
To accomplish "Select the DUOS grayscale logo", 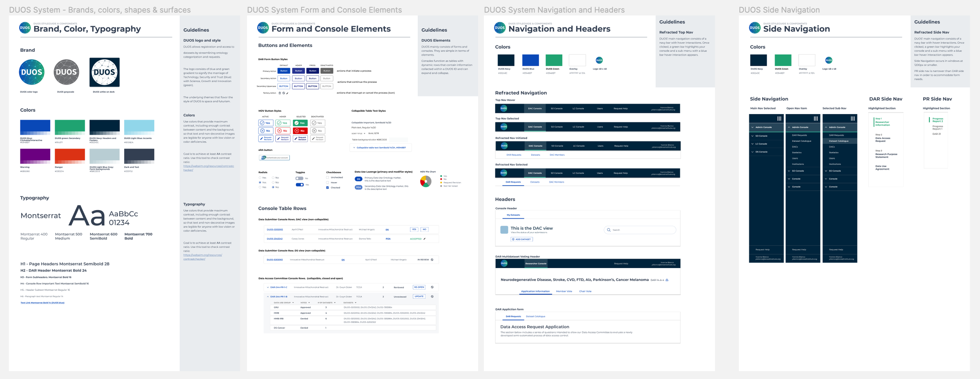I will point(66,72).
